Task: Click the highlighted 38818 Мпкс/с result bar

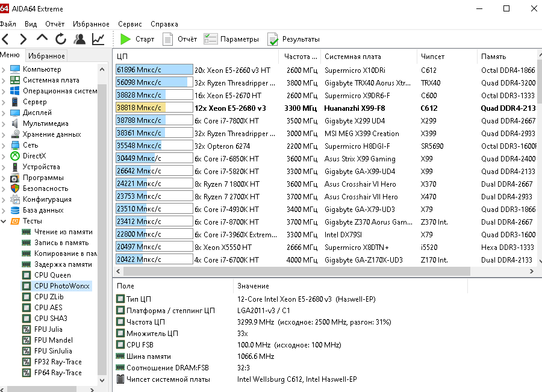Action: 154,108
